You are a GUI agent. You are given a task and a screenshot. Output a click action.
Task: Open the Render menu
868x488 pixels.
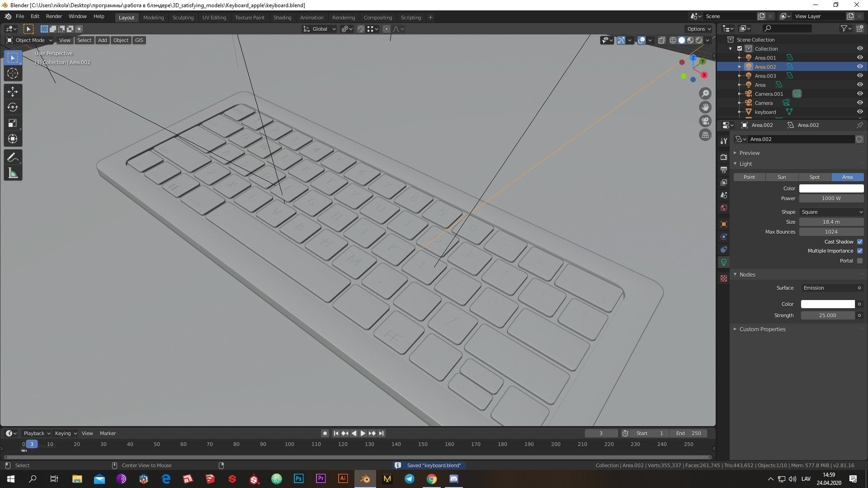pyautogui.click(x=54, y=16)
